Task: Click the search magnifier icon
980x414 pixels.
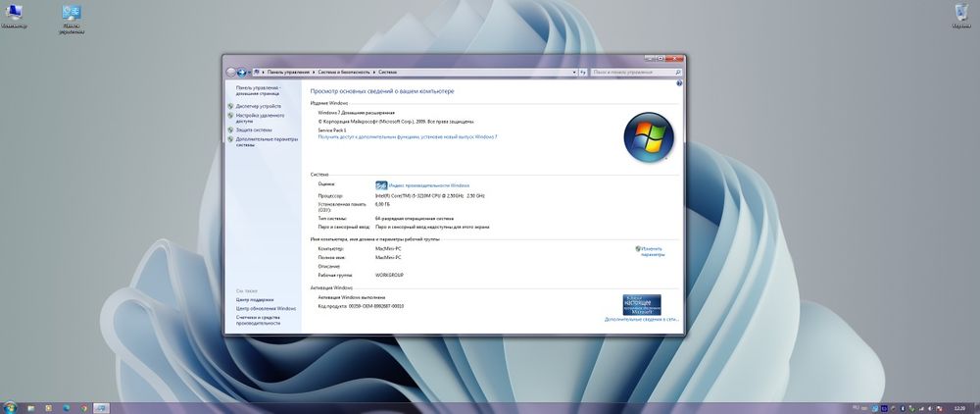Action: pyautogui.click(x=678, y=73)
